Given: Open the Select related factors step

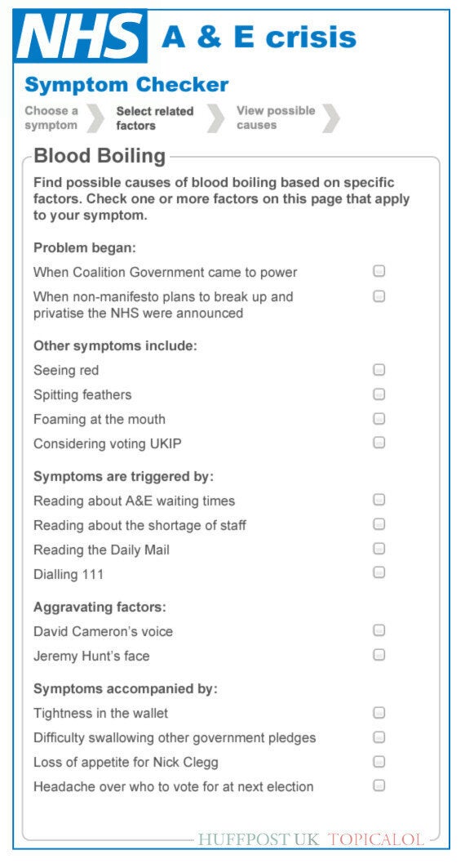Looking at the screenshot, I should pos(155,118).
